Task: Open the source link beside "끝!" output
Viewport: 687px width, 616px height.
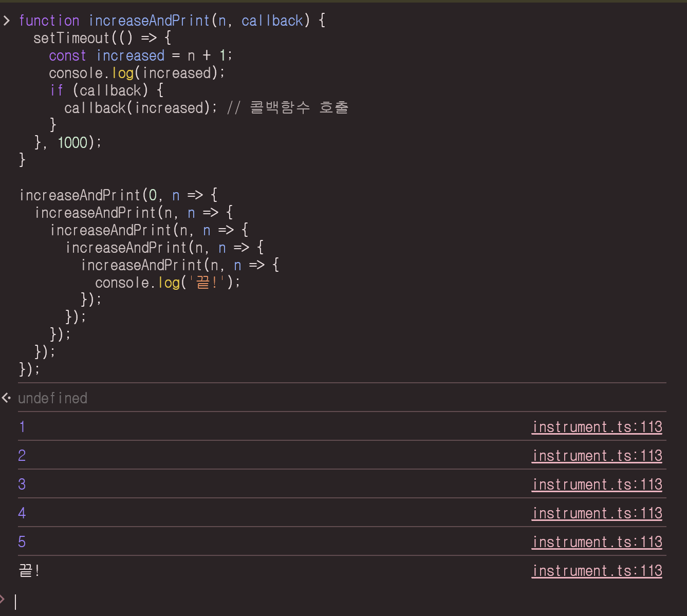Action: click(597, 571)
